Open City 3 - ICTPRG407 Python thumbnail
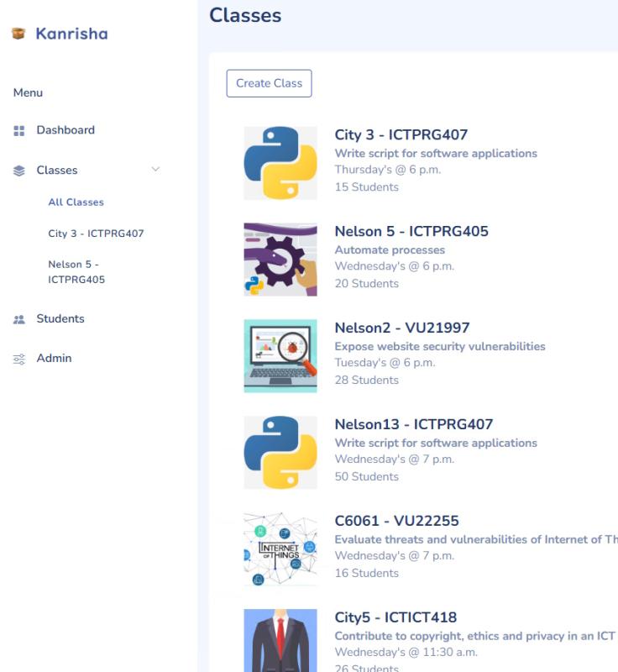The width and height of the screenshot is (618, 672). [280, 163]
